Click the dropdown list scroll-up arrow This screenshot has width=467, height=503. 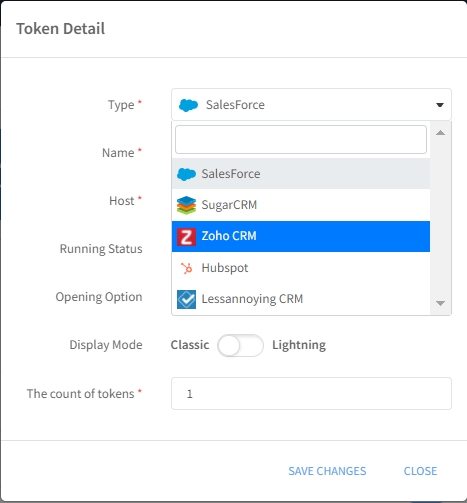pos(440,133)
